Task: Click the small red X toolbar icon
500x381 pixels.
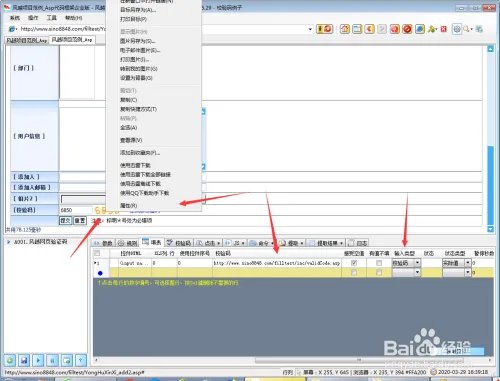Action: point(444,29)
